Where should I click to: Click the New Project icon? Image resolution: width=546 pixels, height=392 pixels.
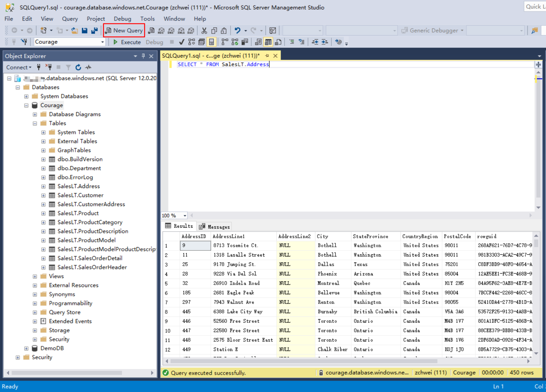[x=43, y=30]
